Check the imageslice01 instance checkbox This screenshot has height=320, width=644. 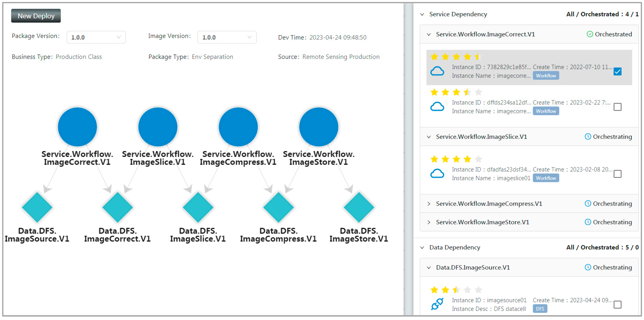click(617, 174)
